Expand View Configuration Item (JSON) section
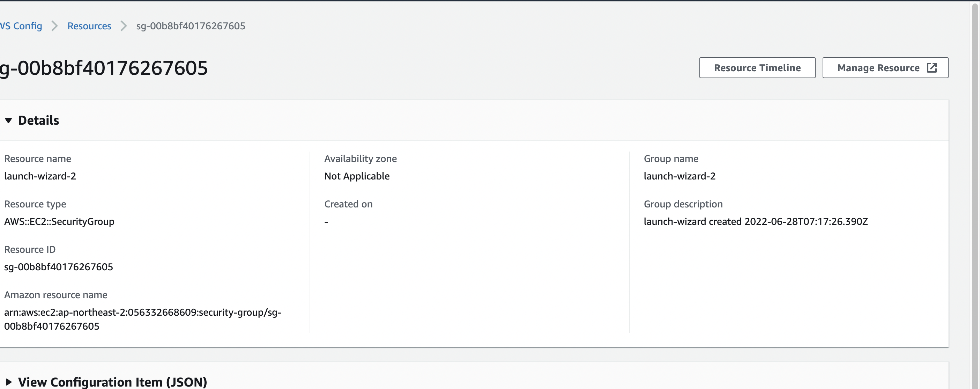 tap(8, 382)
